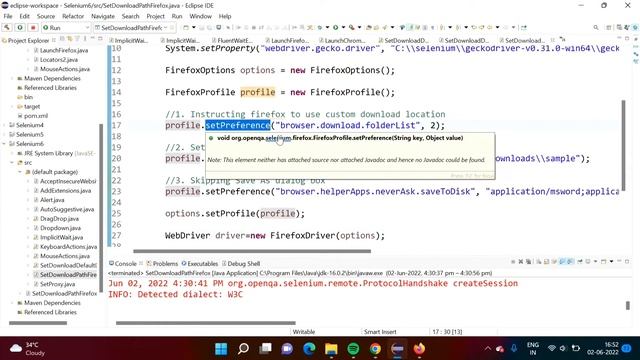This screenshot has height=360, width=640.
Task: Click the build hammer icon in toolbar
Action: pos(7,27)
